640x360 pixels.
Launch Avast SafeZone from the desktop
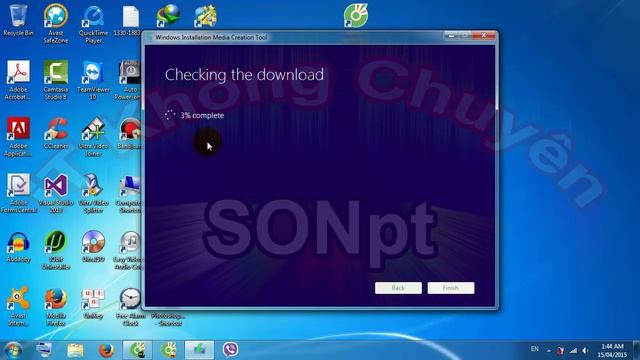56,23
